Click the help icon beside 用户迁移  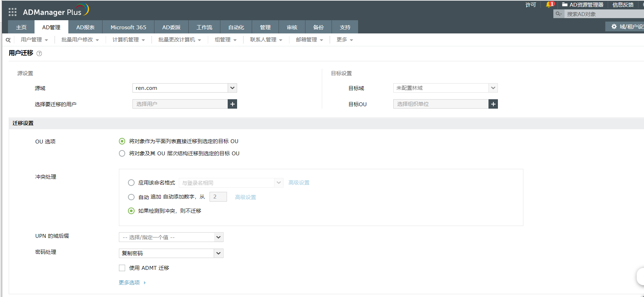(x=39, y=54)
